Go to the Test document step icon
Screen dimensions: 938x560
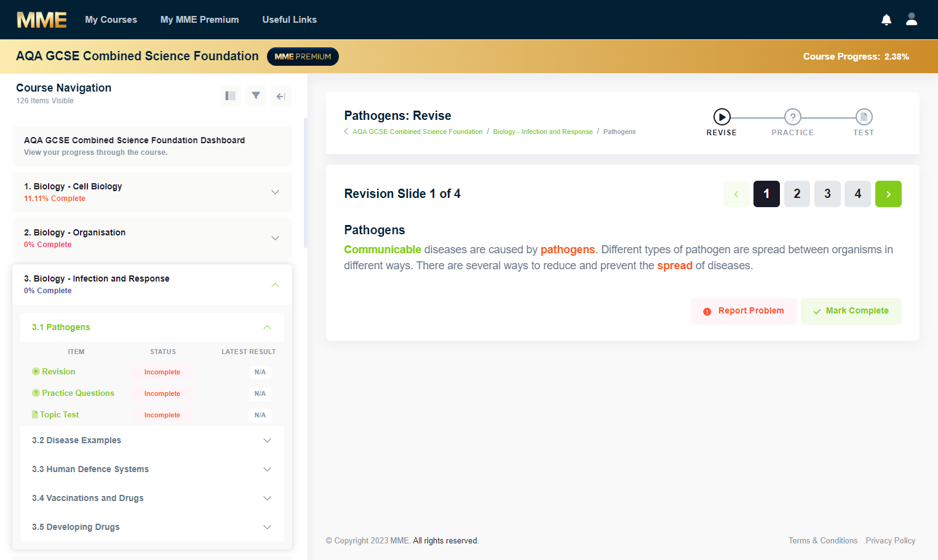coord(864,117)
